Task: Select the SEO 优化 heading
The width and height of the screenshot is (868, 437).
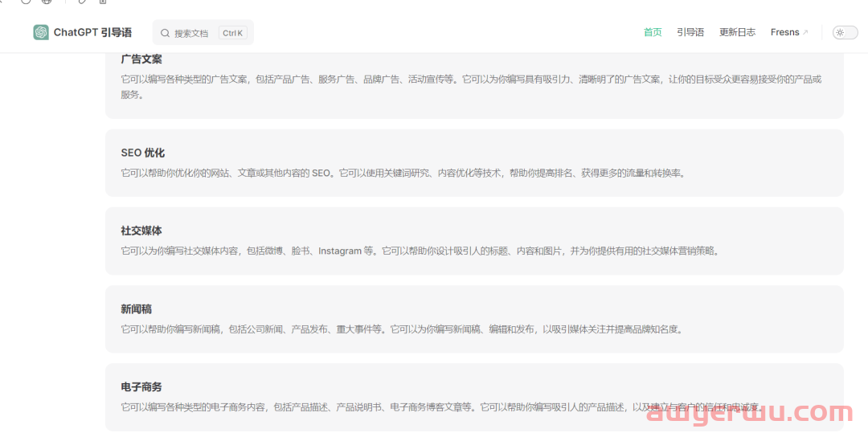Action: click(x=143, y=153)
